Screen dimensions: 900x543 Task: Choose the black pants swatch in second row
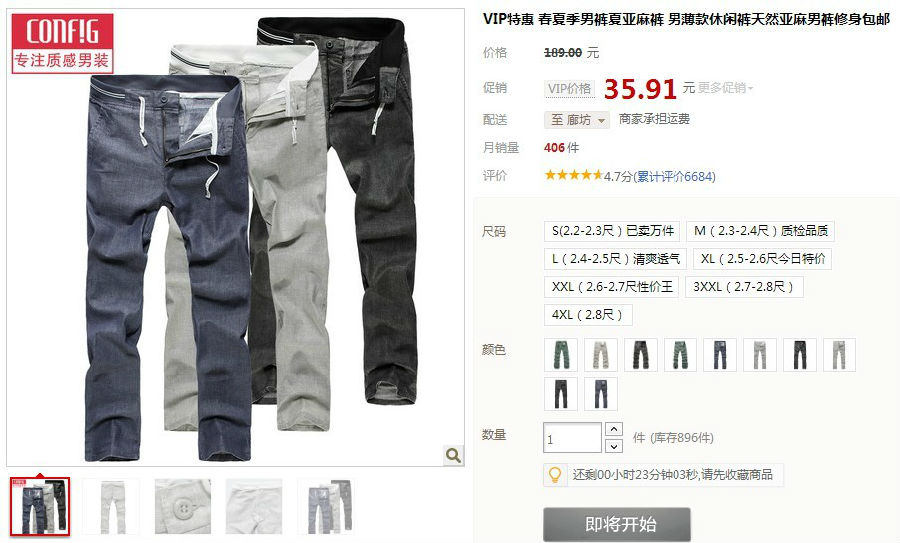(x=561, y=394)
